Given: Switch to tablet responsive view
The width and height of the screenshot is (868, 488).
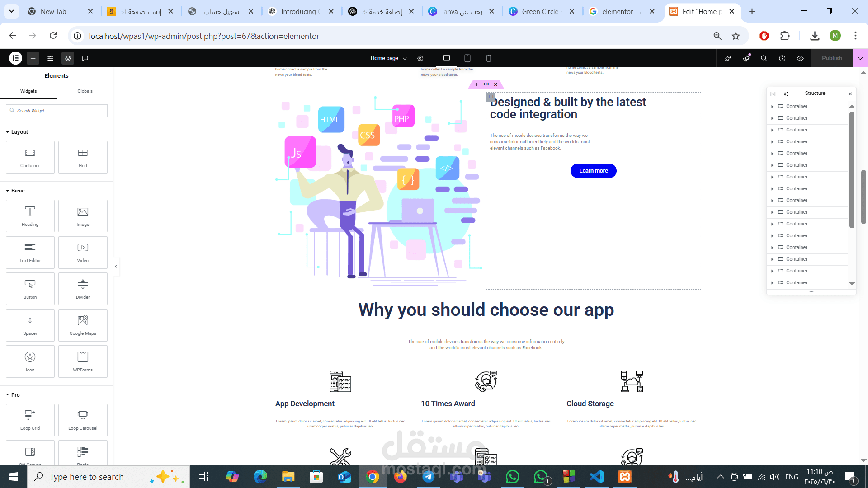Looking at the screenshot, I should pos(467,58).
